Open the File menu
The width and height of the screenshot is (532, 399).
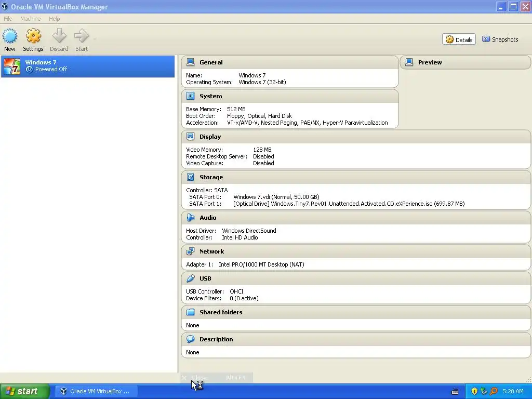coord(8,19)
